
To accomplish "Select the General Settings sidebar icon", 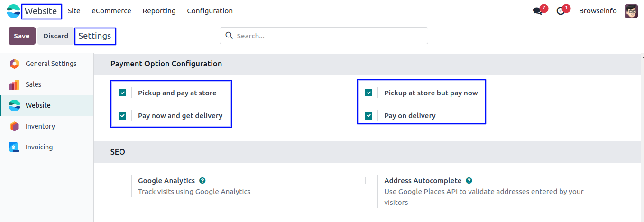I will point(14,64).
